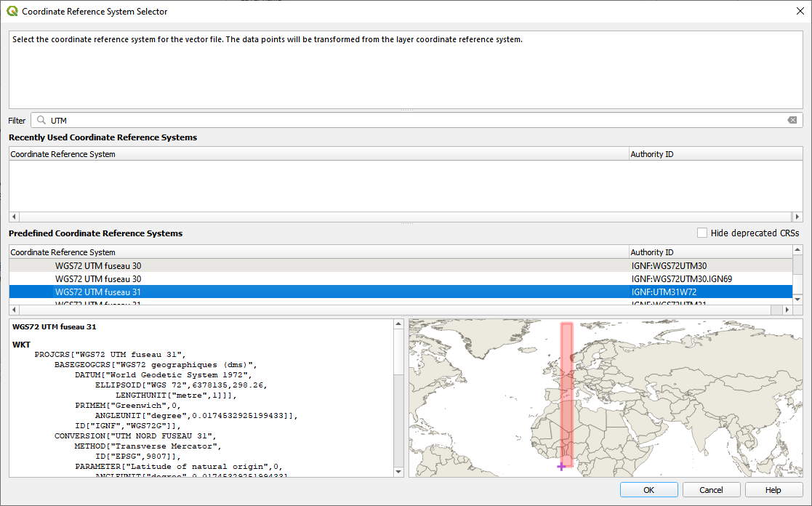This screenshot has width=812, height=506.
Task: Click left arrow of predefined list horizontal scrollbar
Action: (x=14, y=310)
